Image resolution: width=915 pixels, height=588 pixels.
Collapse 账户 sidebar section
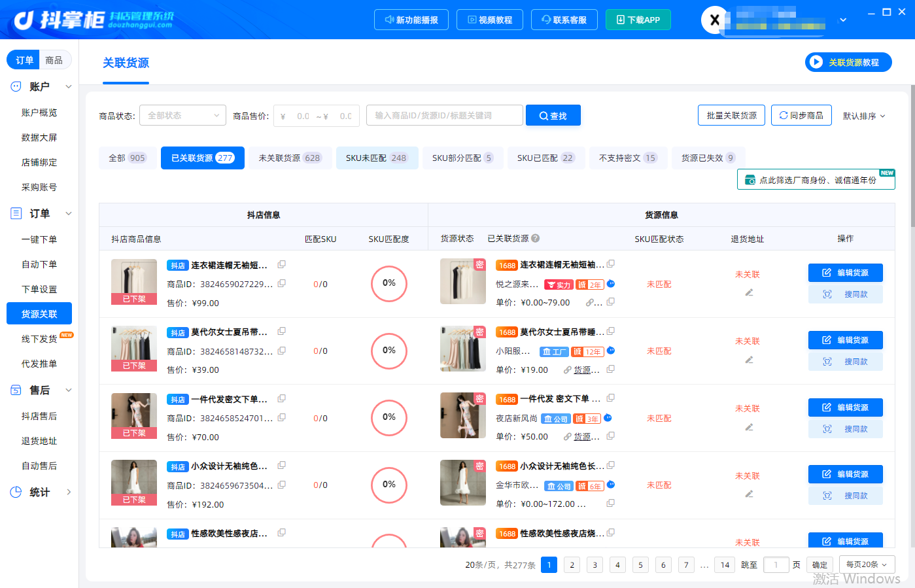(x=69, y=86)
